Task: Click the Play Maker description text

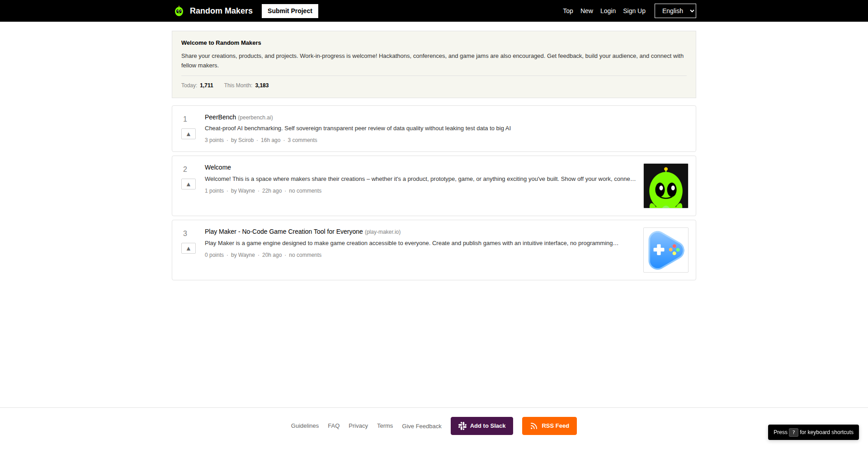Action: 411,243
